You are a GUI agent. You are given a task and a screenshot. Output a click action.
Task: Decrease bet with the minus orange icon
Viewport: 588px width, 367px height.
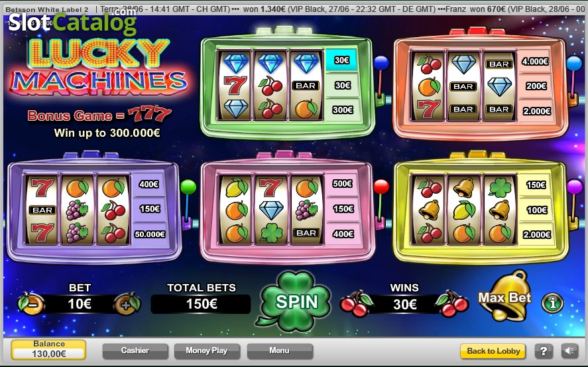tap(31, 303)
